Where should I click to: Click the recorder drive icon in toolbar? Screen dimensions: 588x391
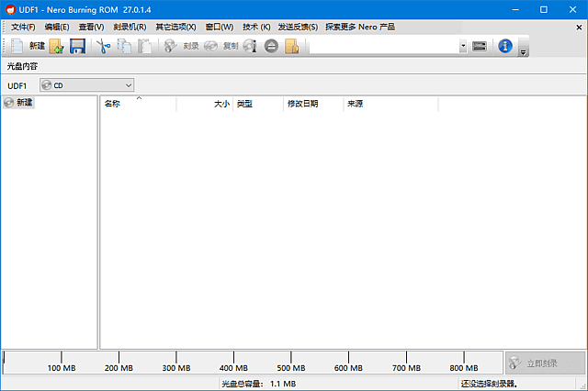coord(480,46)
